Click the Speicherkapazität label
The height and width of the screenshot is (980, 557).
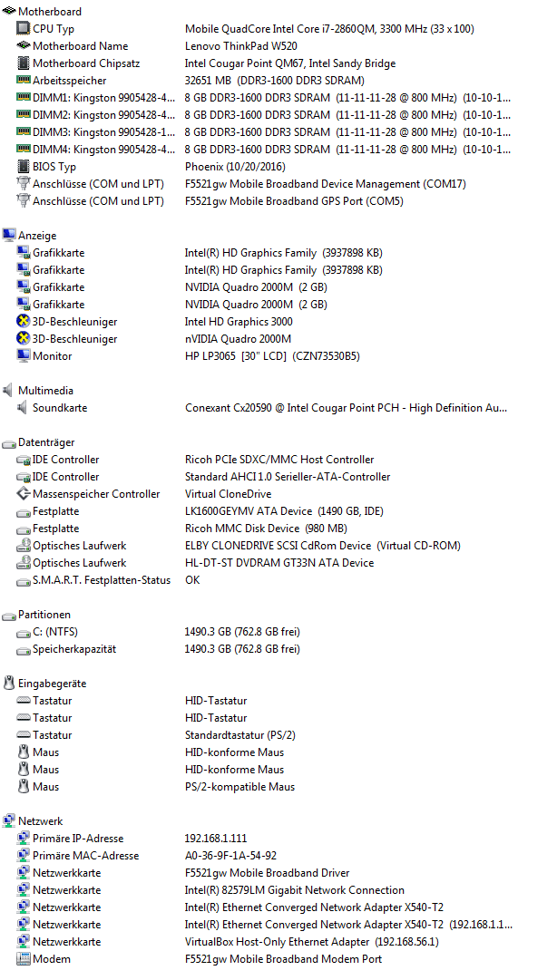point(74,649)
